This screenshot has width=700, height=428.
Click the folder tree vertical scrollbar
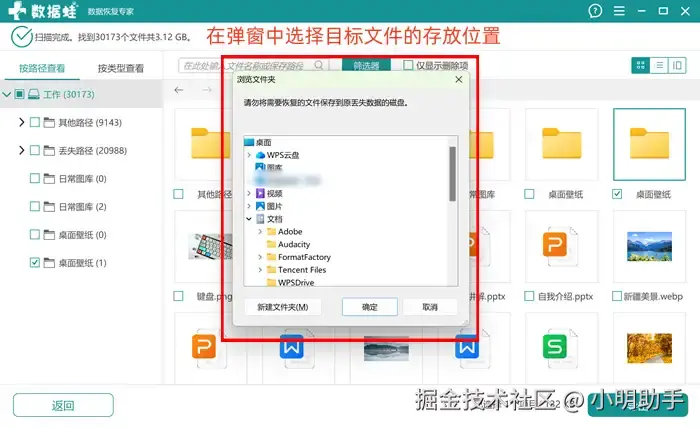point(452,174)
